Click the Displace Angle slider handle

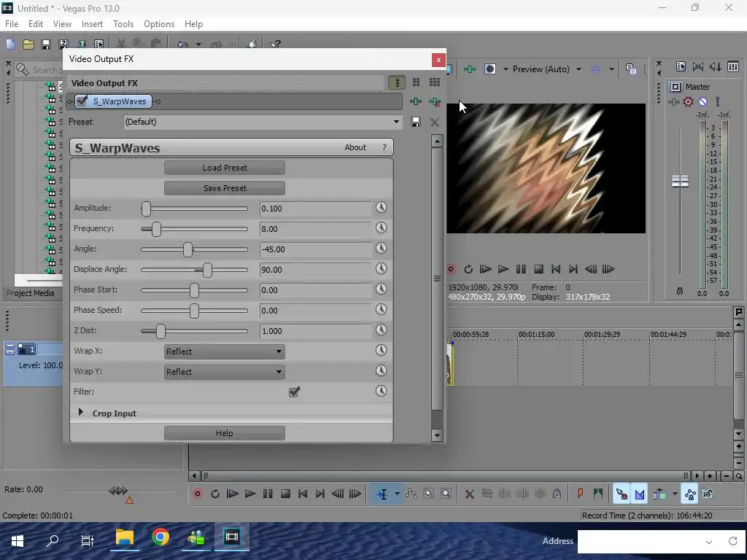[x=206, y=270]
